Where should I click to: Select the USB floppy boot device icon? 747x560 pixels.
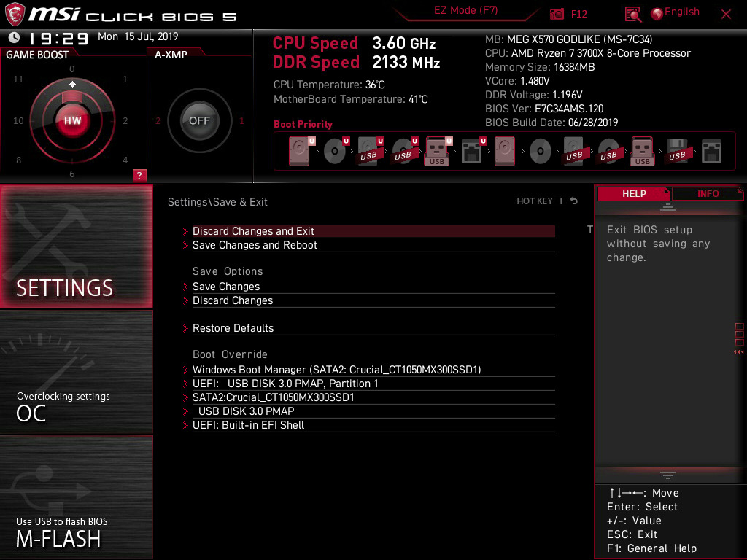pos(677,151)
